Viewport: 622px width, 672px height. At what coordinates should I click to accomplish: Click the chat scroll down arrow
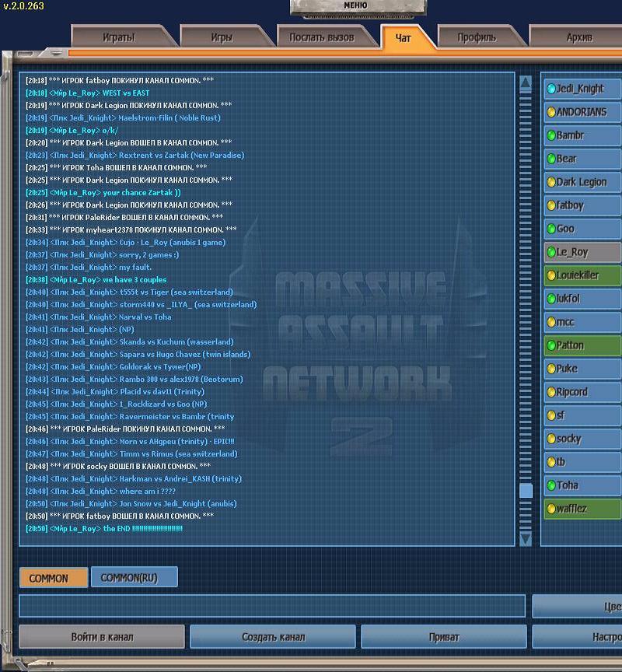click(526, 538)
